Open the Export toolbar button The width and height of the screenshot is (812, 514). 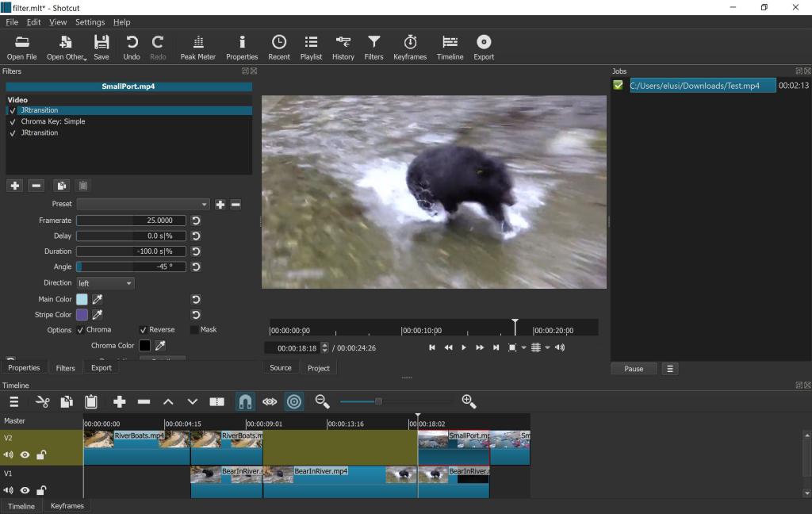pyautogui.click(x=483, y=47)
